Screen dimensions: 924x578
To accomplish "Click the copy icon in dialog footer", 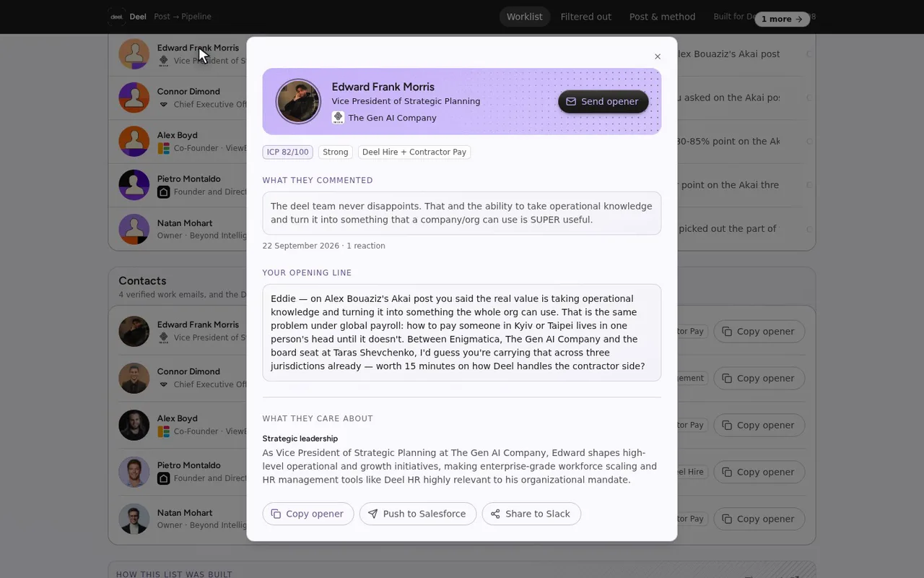I will coord(276,514).
